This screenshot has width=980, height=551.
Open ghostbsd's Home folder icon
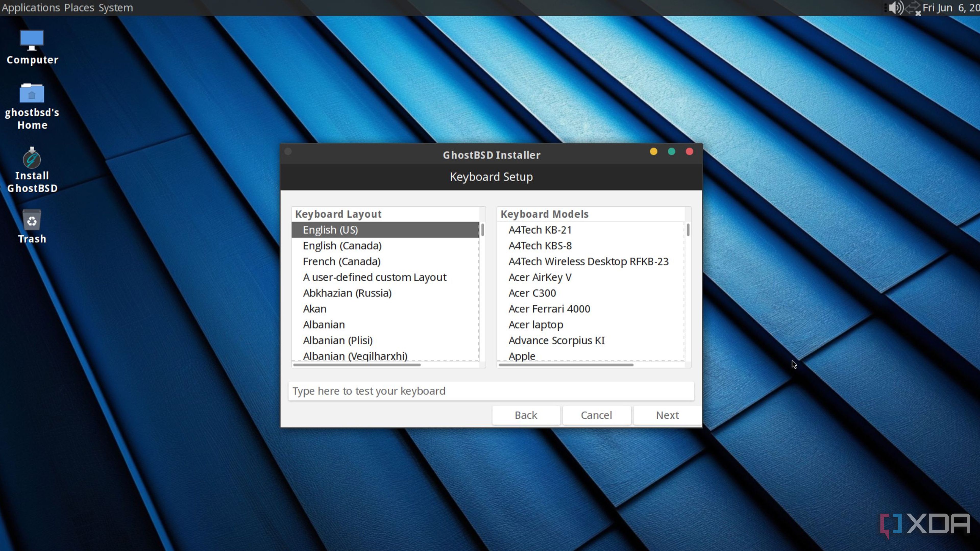point(32,106)
